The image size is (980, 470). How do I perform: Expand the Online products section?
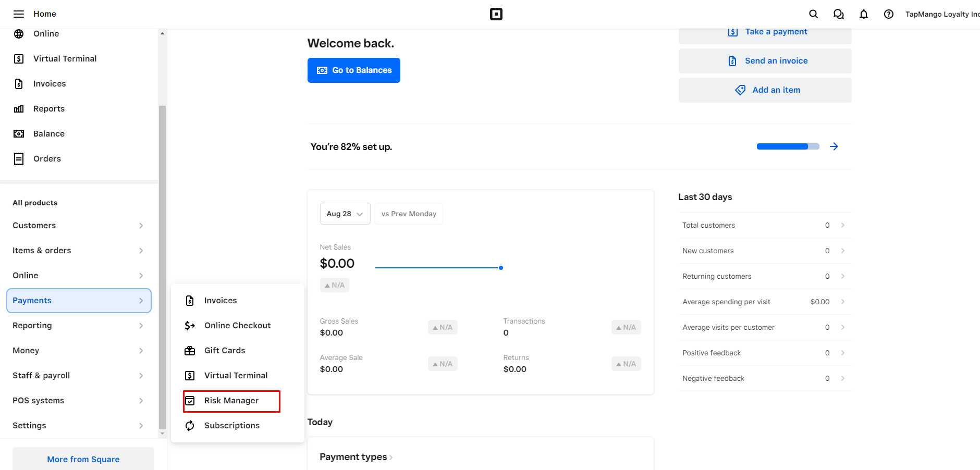78,276
